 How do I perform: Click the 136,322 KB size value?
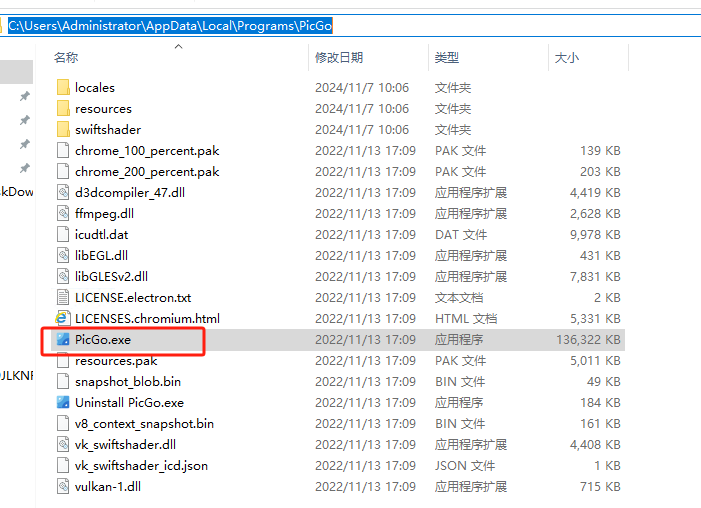click(588, 340)
